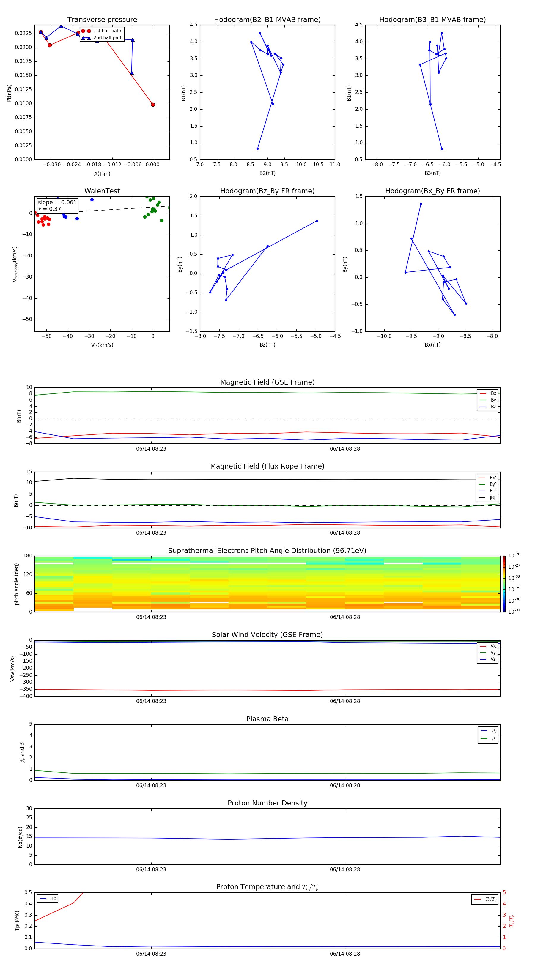Image resolution: width=535 pixels, height=980 pixels.
Task: Click the 'slope = 0.061' annotation
Action: tap(57, 203)
